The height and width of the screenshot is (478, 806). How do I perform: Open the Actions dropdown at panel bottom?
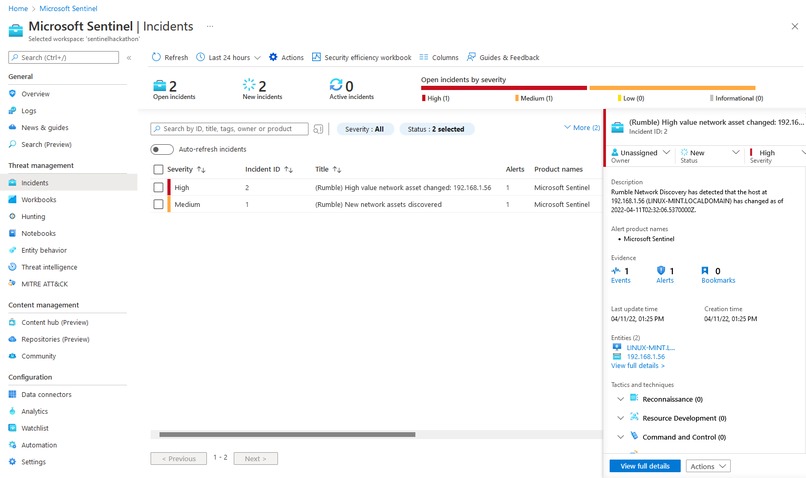[x=708, y=466]
